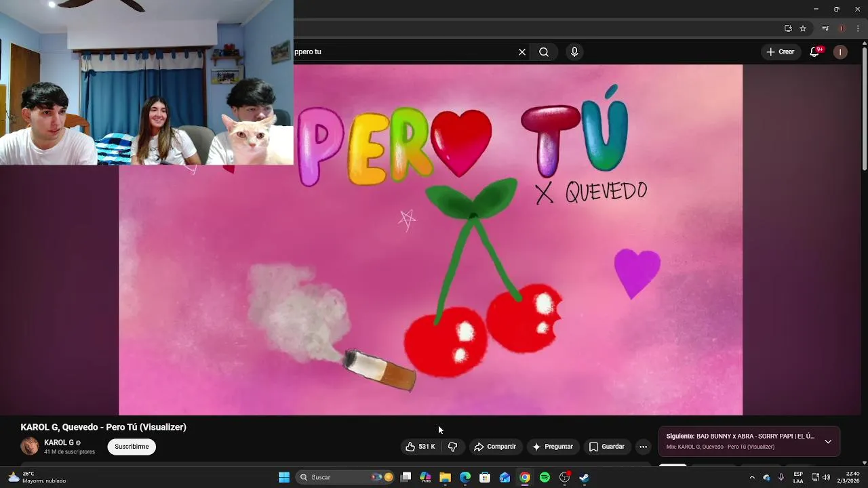Open the Copilot colorful taskbar icon
This screenshot has height=488, width=868.
[425, 477]
